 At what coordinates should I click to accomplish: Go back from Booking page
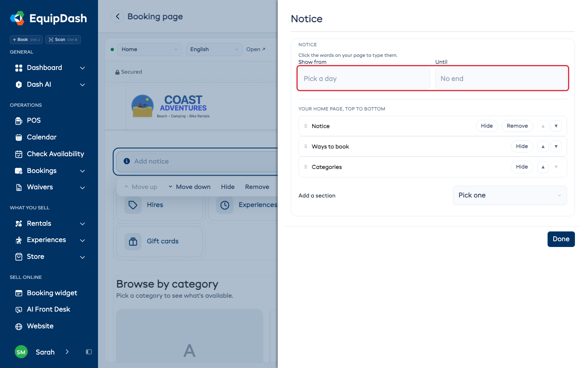pos(118,16)
